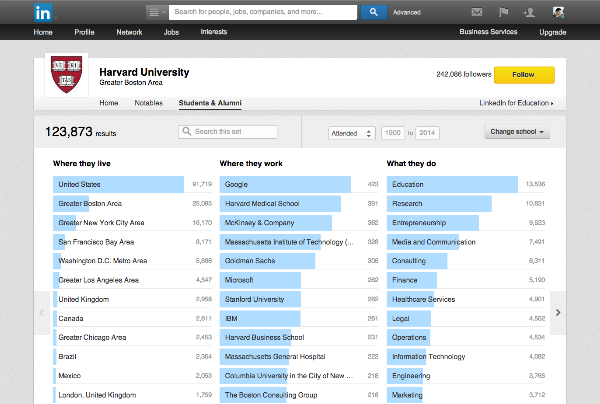Follow Harvard University
Viewport: 600px width, 404px height.
click(524, 75)
